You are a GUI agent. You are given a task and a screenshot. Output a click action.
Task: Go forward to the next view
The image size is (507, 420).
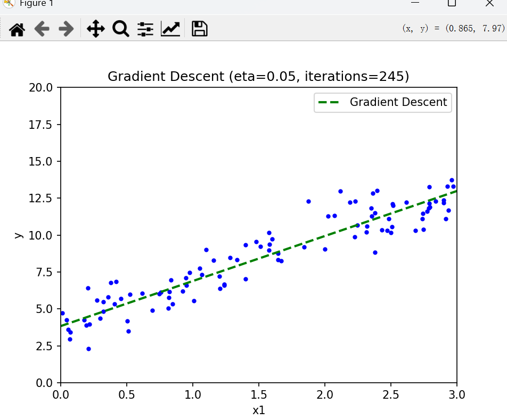(66, 29)
